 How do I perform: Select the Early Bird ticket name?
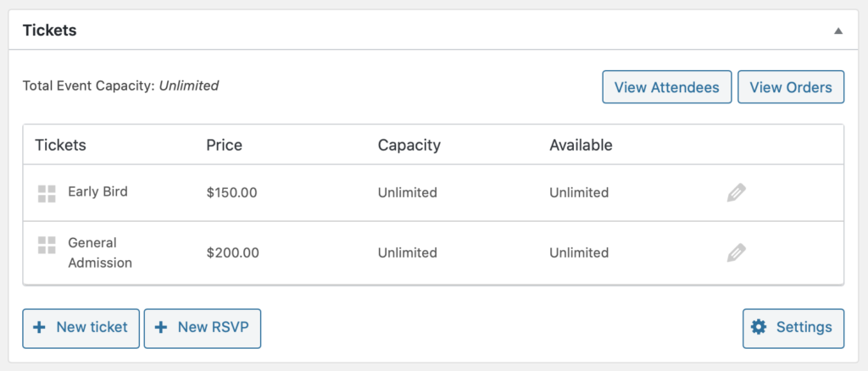click(x=98, y=192)
